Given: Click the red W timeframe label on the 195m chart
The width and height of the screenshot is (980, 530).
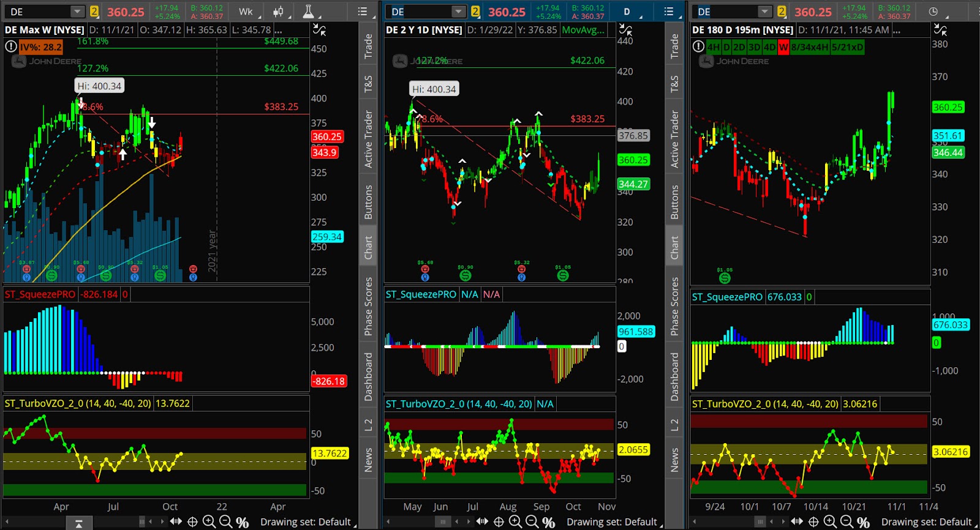Looking at the screenshot, I should [783, 47].
